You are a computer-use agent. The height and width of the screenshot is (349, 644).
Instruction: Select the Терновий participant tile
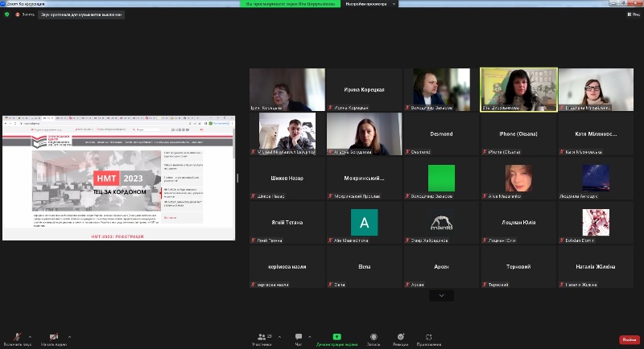pos(518,267)
